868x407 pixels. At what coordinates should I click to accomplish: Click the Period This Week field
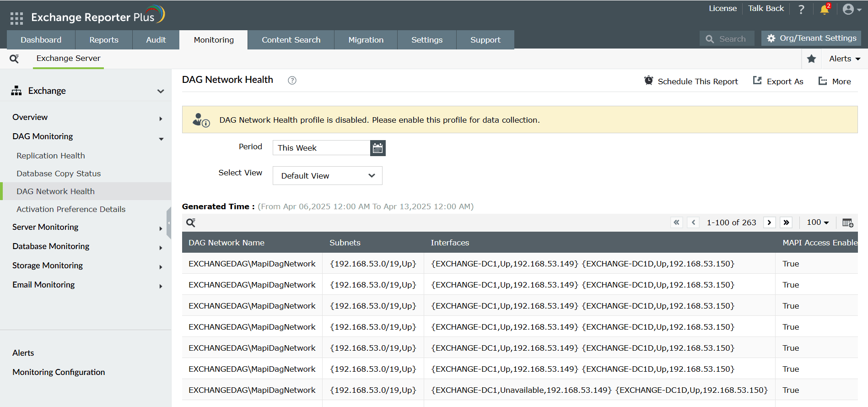(321, 148)
